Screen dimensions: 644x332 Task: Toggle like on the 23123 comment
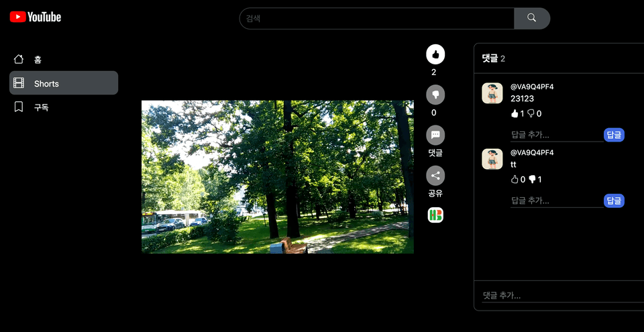coord(515,114)
